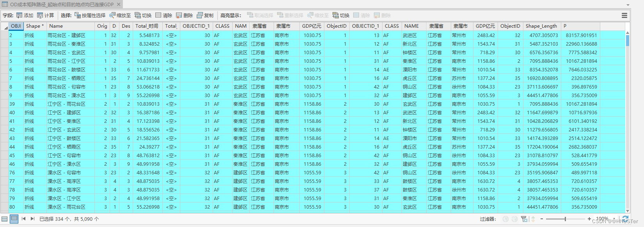Click the Shape_Length column header
This screenshot has height=227, width=644.
[541, 26]
